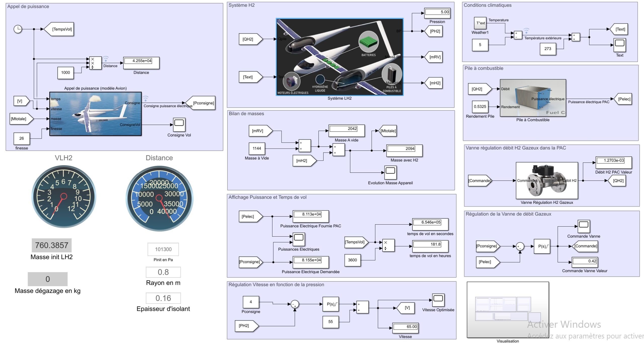
Task: Select the Vanne Régulation H2 Gazeux block
Action: coord(547,181)
